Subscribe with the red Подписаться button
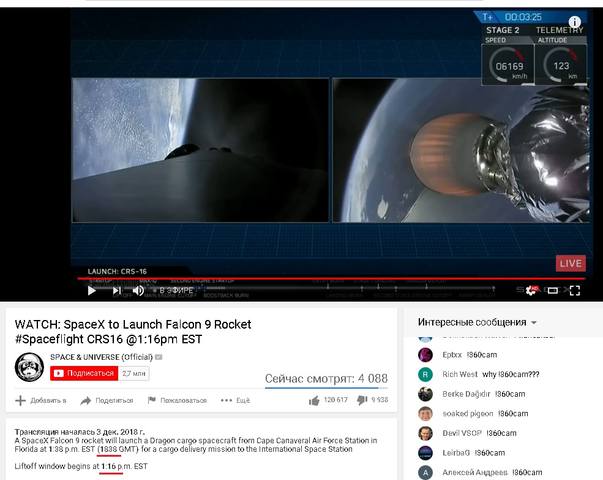This screenshot has height=480, width=603. pos(84,373)
